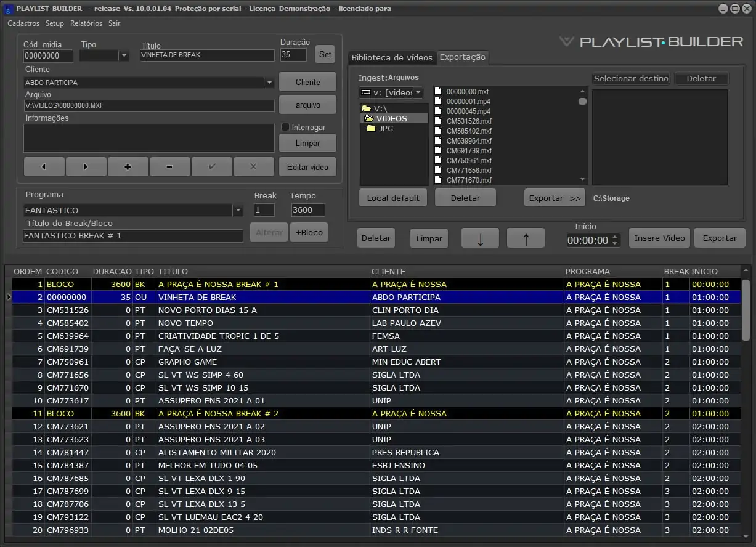
Task: Click the Editar vídeo button
Action: point(308,166)
